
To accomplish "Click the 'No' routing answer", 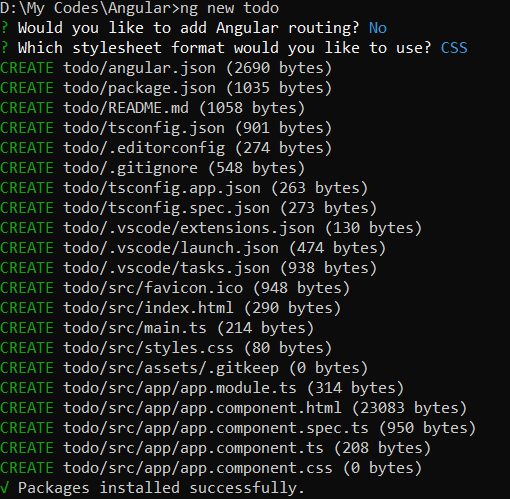I will tap(378, 28).
